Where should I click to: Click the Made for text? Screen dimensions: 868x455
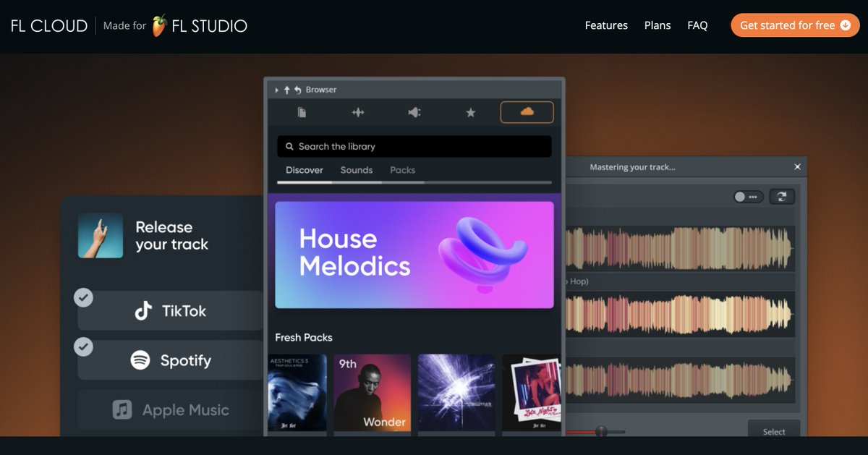pos(124,26)
